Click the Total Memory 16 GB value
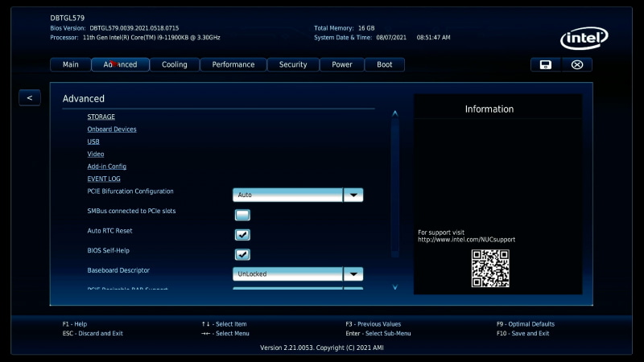644x362 pixels. click(366, 28)
